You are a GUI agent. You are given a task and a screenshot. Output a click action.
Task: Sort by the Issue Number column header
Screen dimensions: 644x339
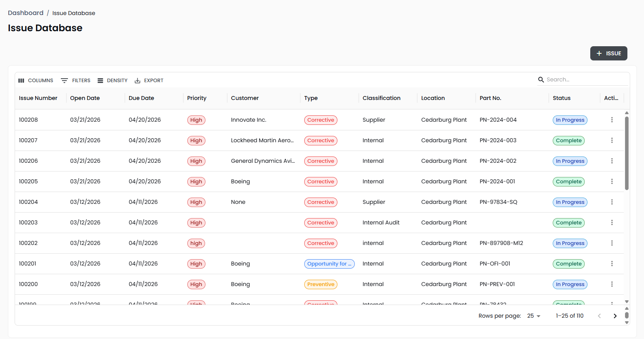38,98
